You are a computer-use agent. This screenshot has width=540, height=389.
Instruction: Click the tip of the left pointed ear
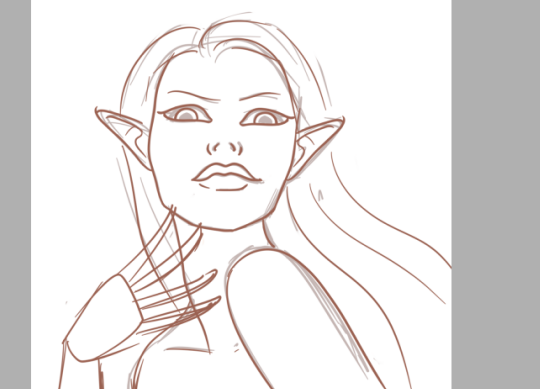pyautogui.click(x=97, y=111)
